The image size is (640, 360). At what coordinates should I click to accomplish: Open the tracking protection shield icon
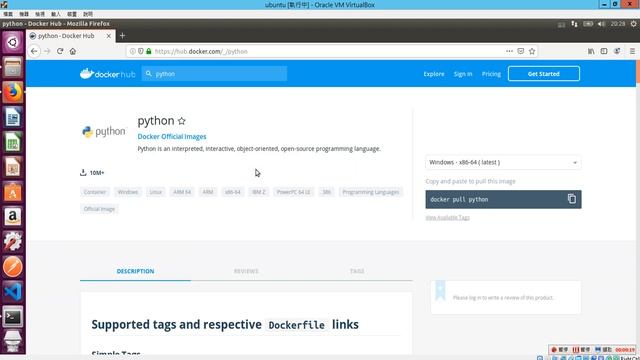(141, 51)
